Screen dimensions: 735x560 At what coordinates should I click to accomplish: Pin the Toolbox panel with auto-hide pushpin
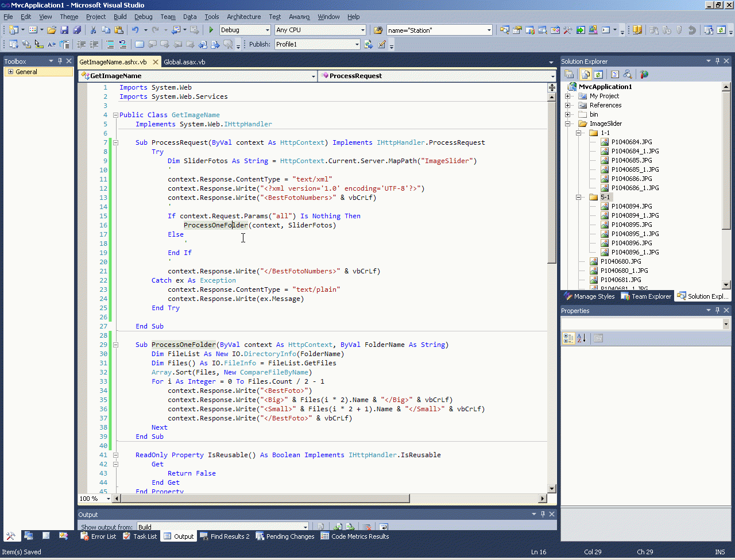[60, 61]
